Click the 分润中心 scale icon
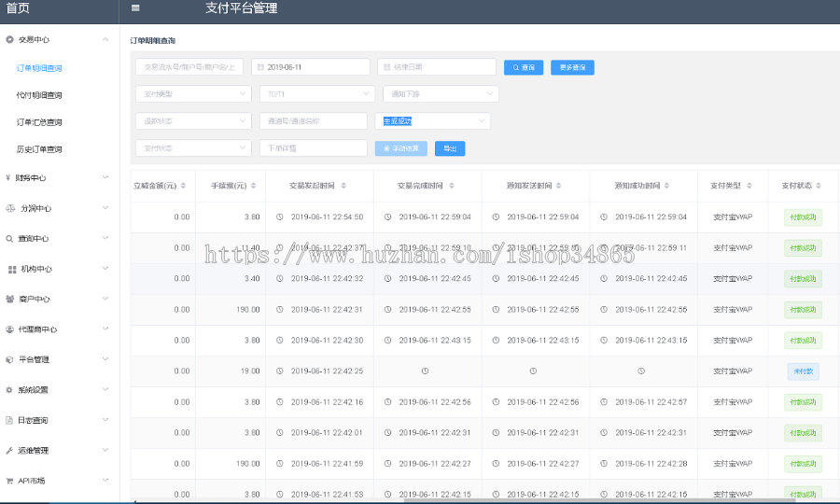Image resolution: width=840 pixels, height=504 pixels. point(10,208)
